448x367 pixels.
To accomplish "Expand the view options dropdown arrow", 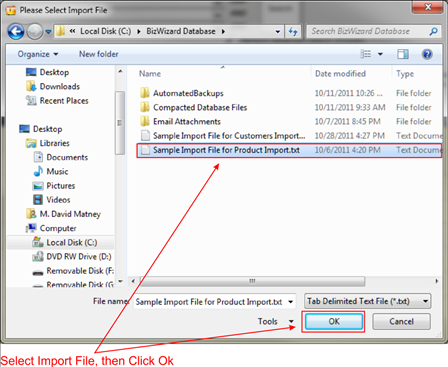I will [380, 54].
